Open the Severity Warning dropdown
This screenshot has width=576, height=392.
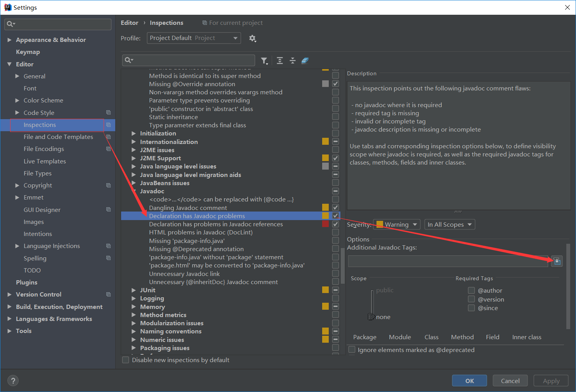click(396, 224)
